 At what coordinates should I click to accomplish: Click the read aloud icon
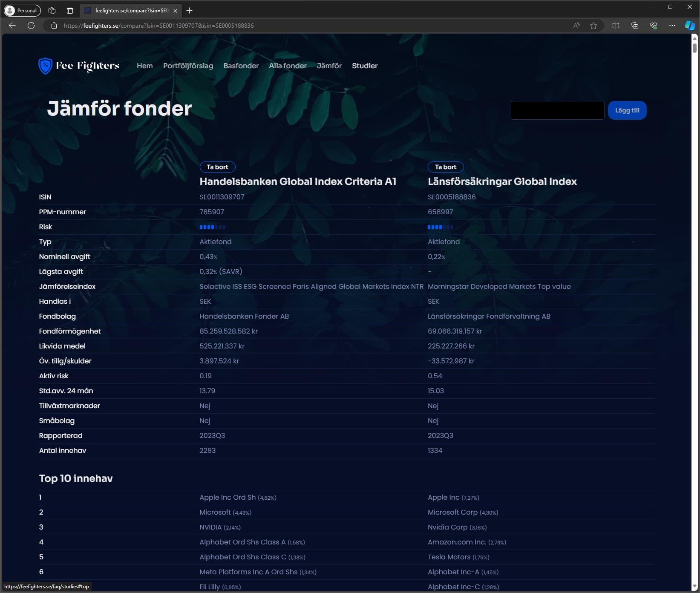576,26
